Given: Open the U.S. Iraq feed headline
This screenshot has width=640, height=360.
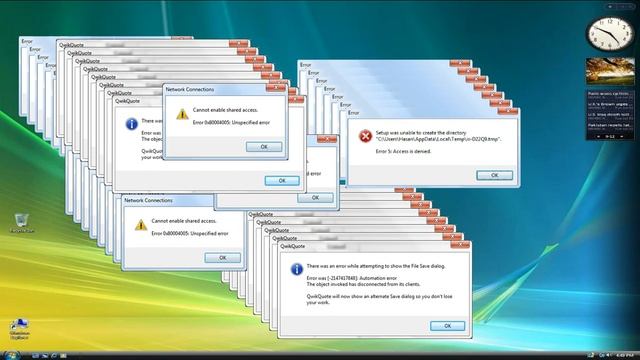Looking at the screenshot, I should coord(610,116).
